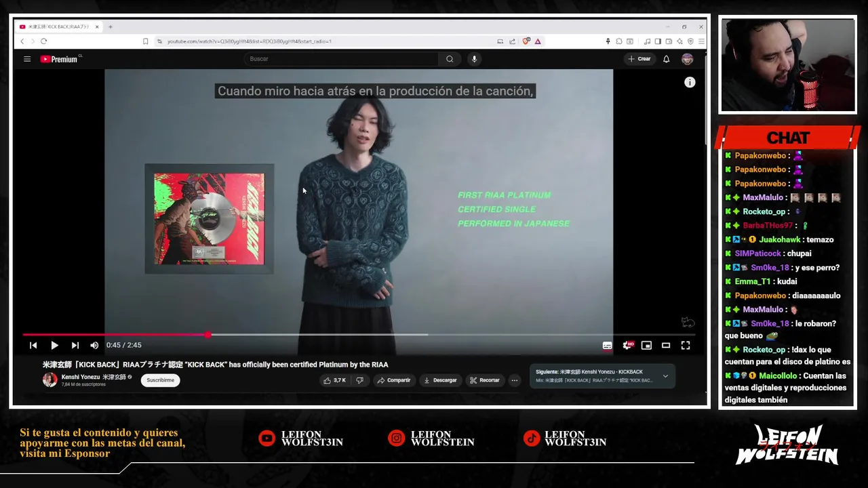This screenshot has width=868, height=488.
Task: Open the YouTube hamburger guide menu
Action: 27,59
